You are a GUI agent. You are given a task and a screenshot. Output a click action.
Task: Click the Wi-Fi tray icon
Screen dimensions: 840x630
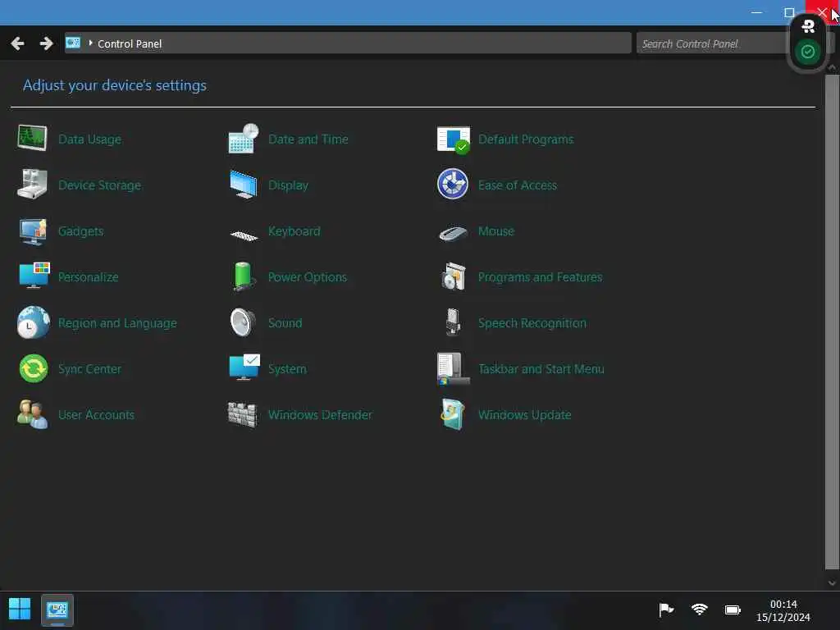point(699,609)
